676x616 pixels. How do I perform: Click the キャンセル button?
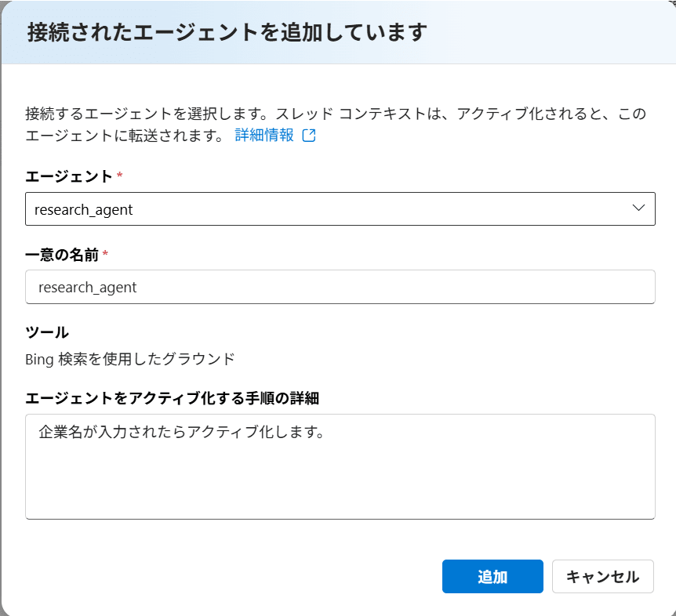click(603, 576)
